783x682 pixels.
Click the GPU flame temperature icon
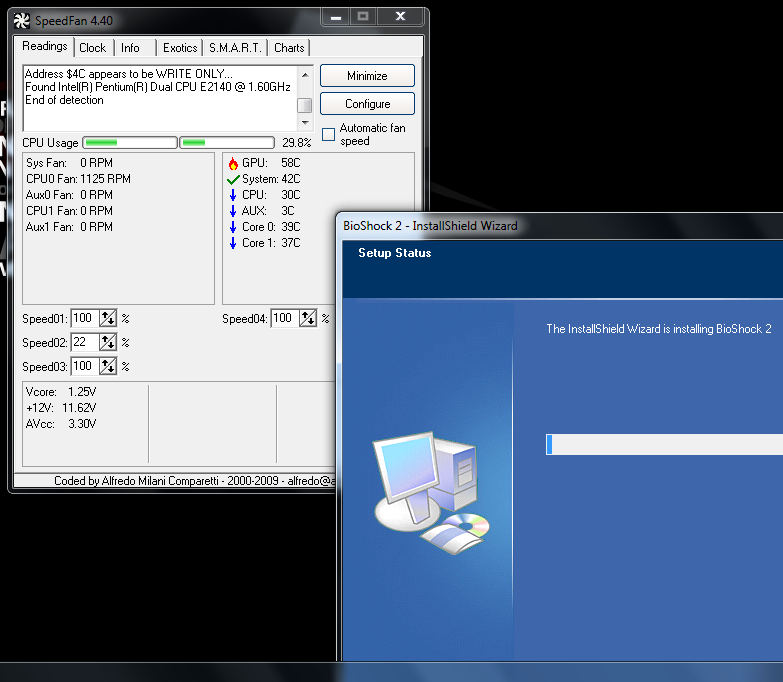tap(233, 163)
